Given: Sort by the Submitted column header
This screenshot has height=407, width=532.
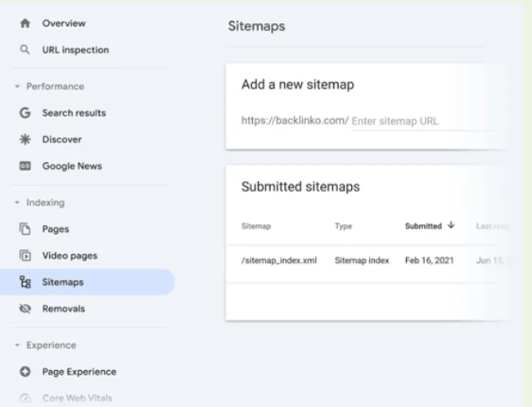Looking at the screenshot, I should (423, 226).
